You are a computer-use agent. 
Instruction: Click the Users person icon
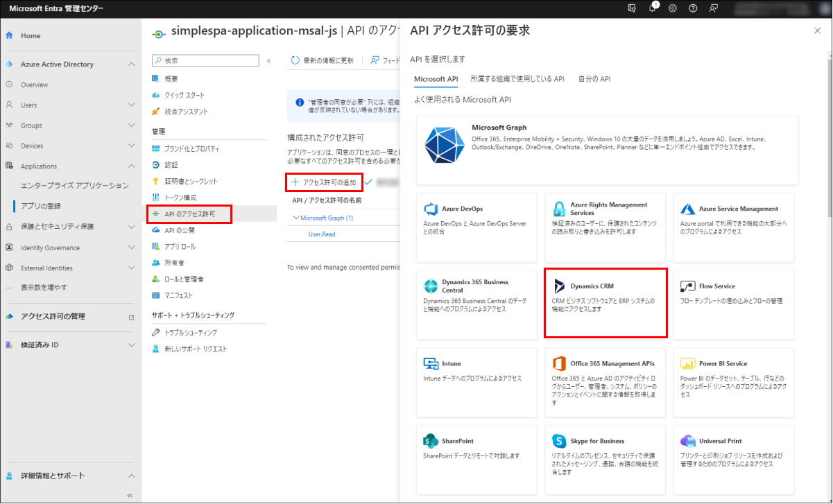point(9,105)
